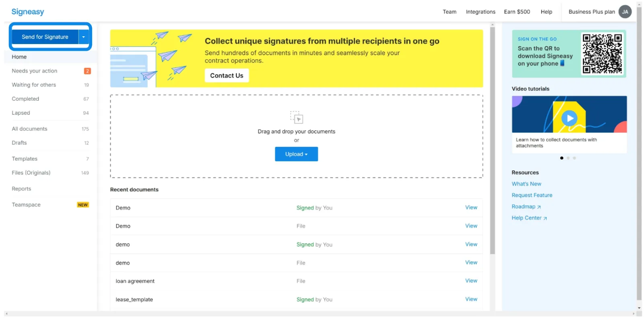View the lease_template document
644x318 pixels.
(471, 299)
